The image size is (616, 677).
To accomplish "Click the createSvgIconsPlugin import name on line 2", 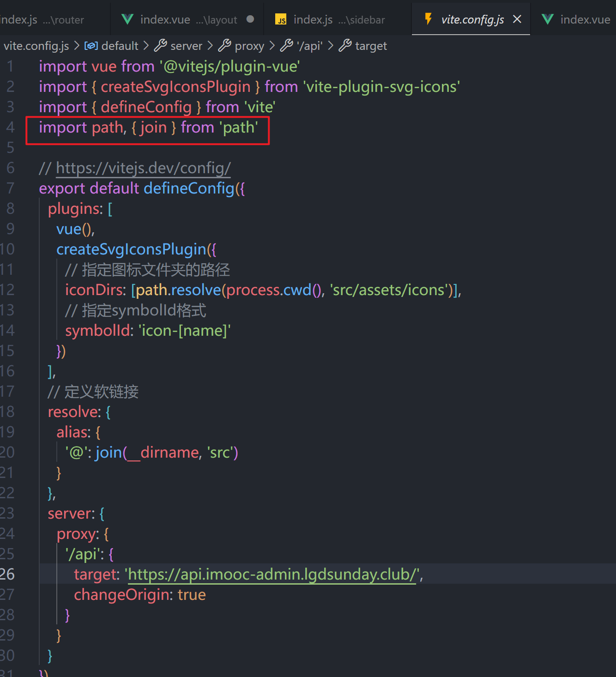I will 175,87.
